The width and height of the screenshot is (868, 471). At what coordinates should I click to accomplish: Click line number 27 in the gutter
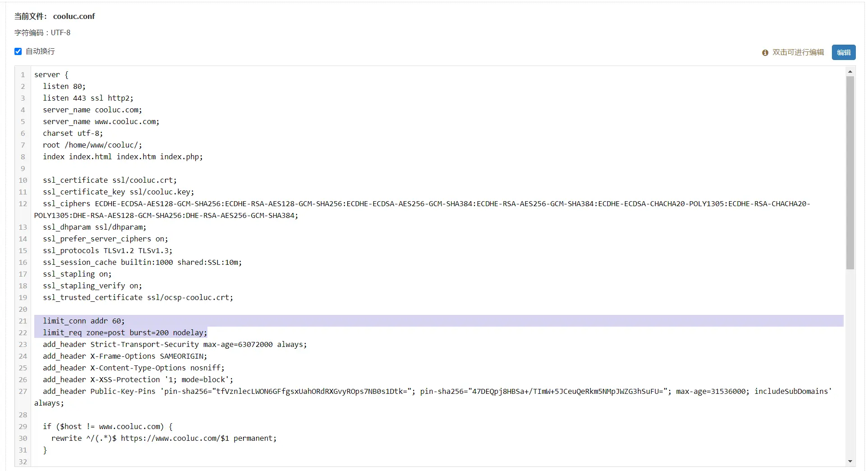(x=23, y=391)
